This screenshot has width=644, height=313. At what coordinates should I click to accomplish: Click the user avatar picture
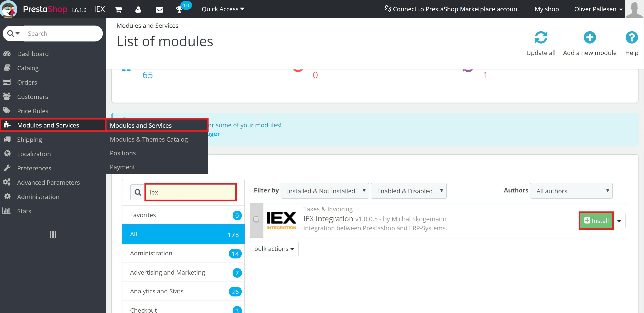tap(634, 9)
